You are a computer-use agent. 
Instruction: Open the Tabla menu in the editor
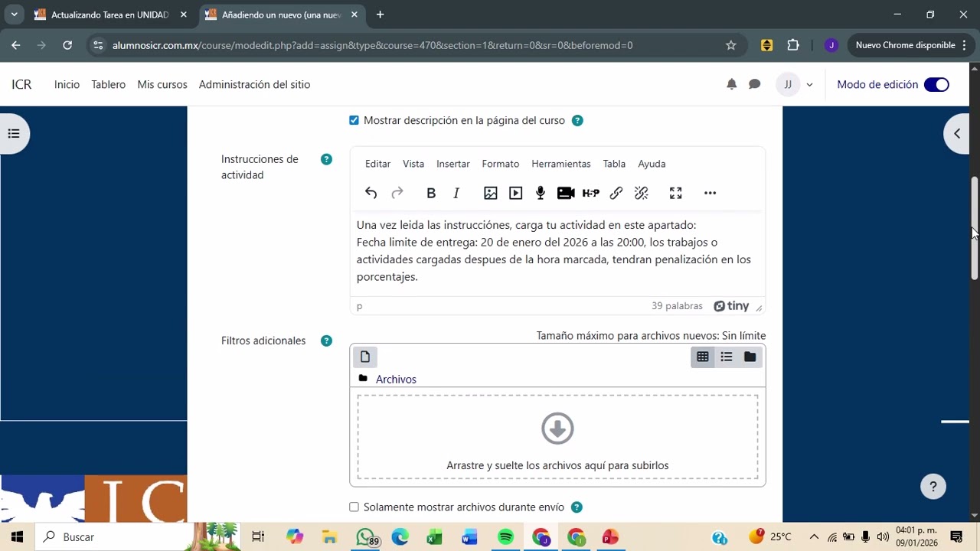pyautogui.click(x=614, y=164)
